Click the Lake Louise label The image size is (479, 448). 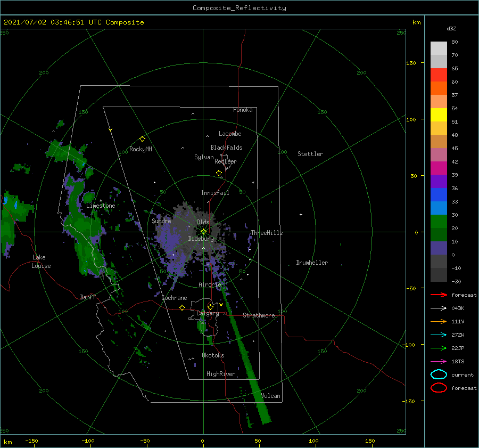pos(41,262)
